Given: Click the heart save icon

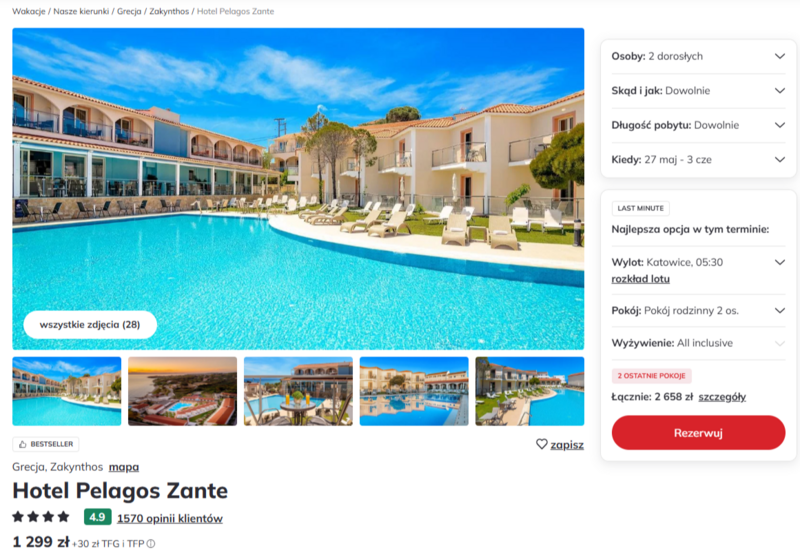Looking at the screenshot, I should point(541,444).
